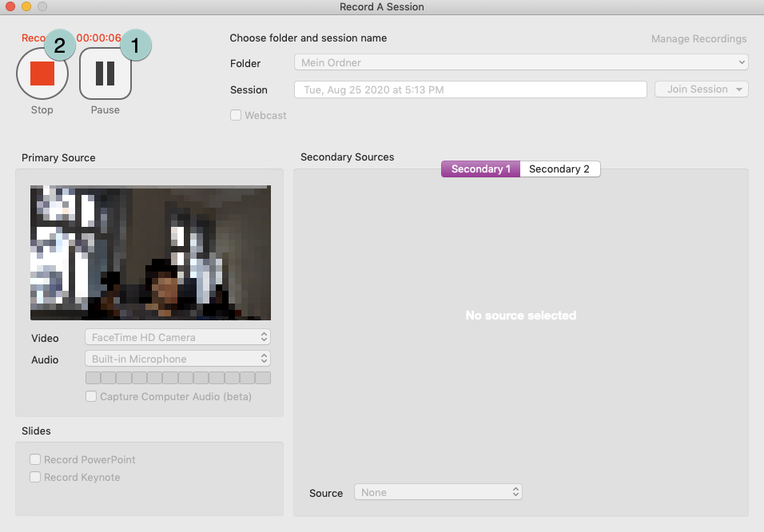The image size is (764, 532).
Task: Open the Folder dropdown showing Mein Ordner
Action: (x=521, y=62)
